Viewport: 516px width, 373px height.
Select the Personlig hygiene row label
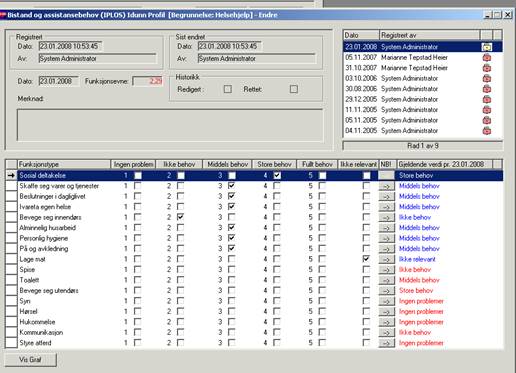point(44,238)
